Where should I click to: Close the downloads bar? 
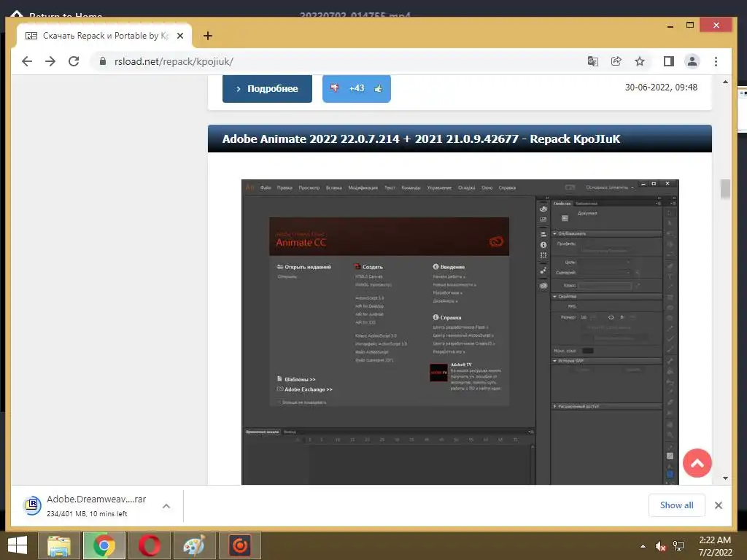719,505
